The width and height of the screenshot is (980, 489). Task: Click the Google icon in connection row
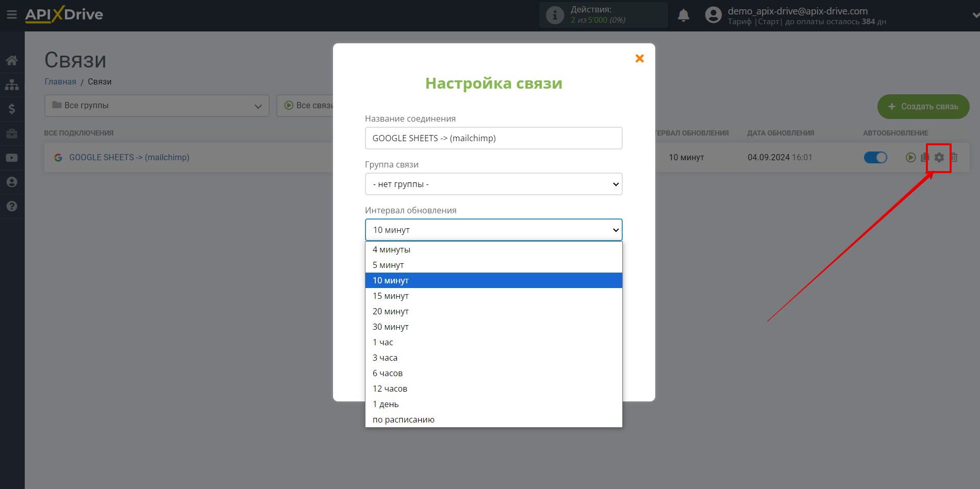pos(58,158)
